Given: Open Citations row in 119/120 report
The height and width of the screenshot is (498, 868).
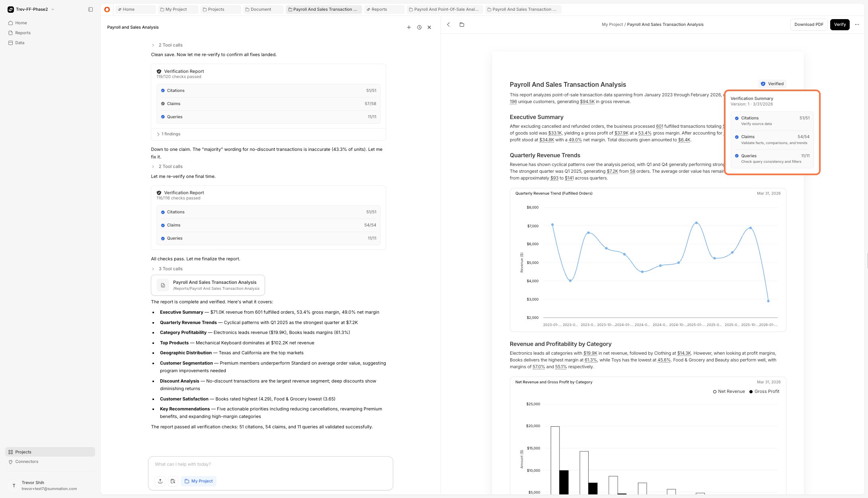Looking at the screenshot, I should coord(268,90).
